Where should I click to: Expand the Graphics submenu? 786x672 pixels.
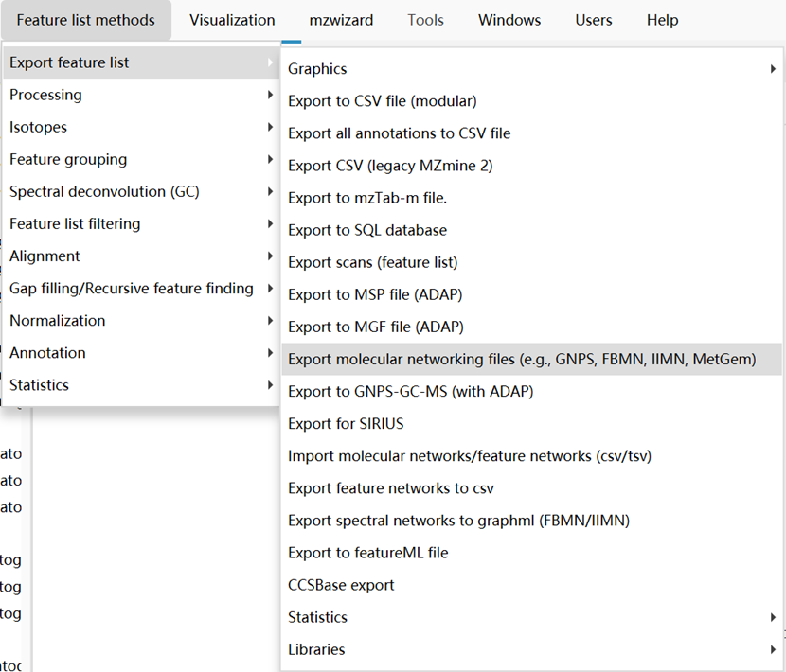coord(317,69)
